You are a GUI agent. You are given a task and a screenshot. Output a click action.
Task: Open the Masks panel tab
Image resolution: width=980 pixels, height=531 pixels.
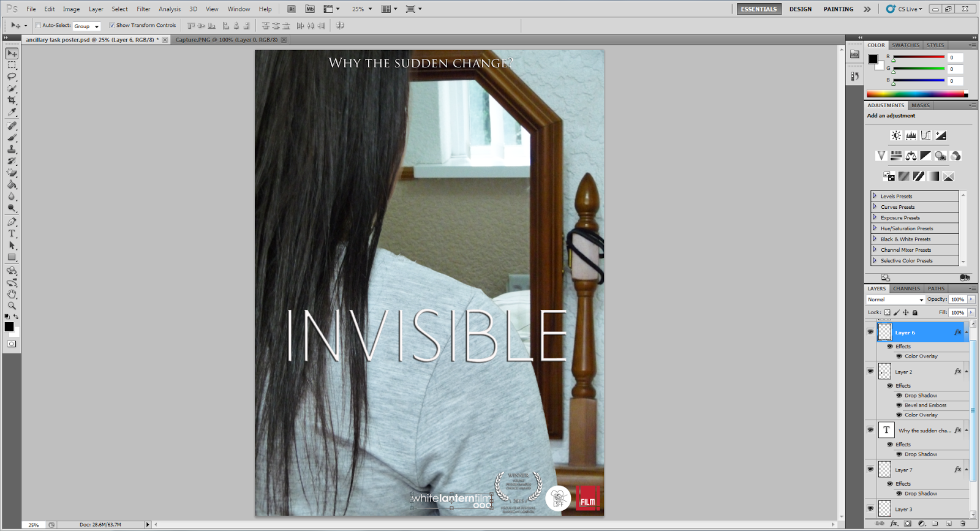point(921,105)
